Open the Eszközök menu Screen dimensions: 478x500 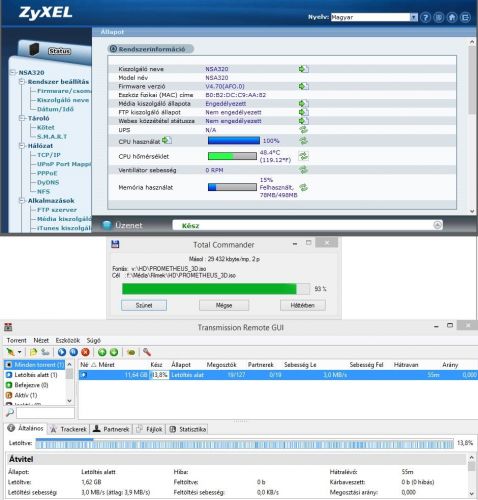[68, 340]
